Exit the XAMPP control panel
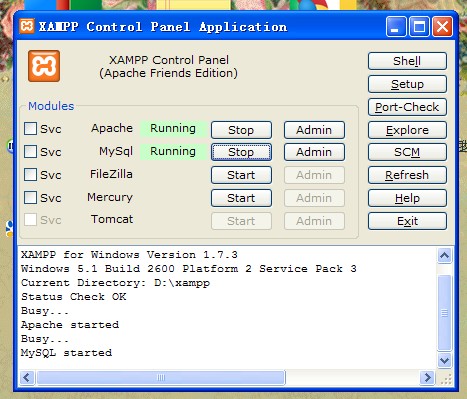The height and width of the screenshot is (399, 467). coord(407,221)
